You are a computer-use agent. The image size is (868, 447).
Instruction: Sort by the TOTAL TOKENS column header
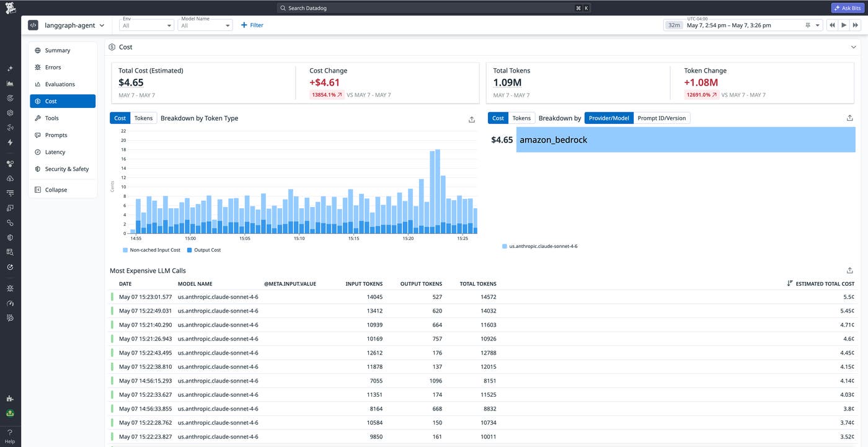pyautogui.click(x=478, y=284)
